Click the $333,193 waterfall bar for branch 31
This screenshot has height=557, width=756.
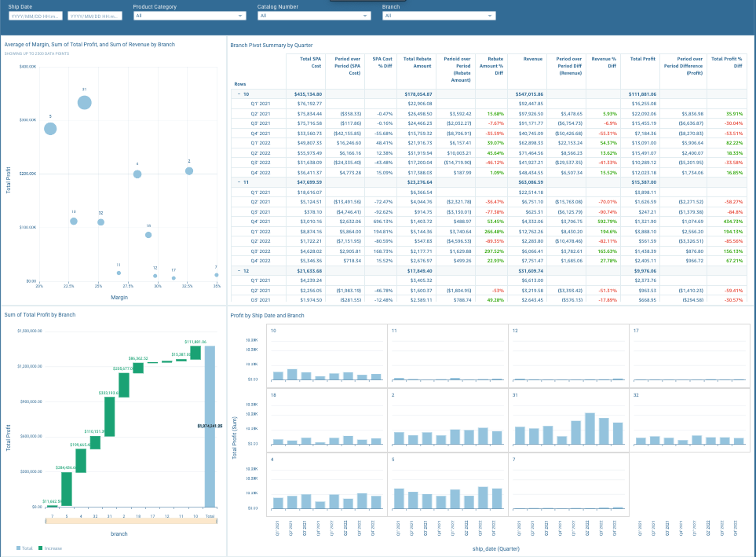(109, 416)
